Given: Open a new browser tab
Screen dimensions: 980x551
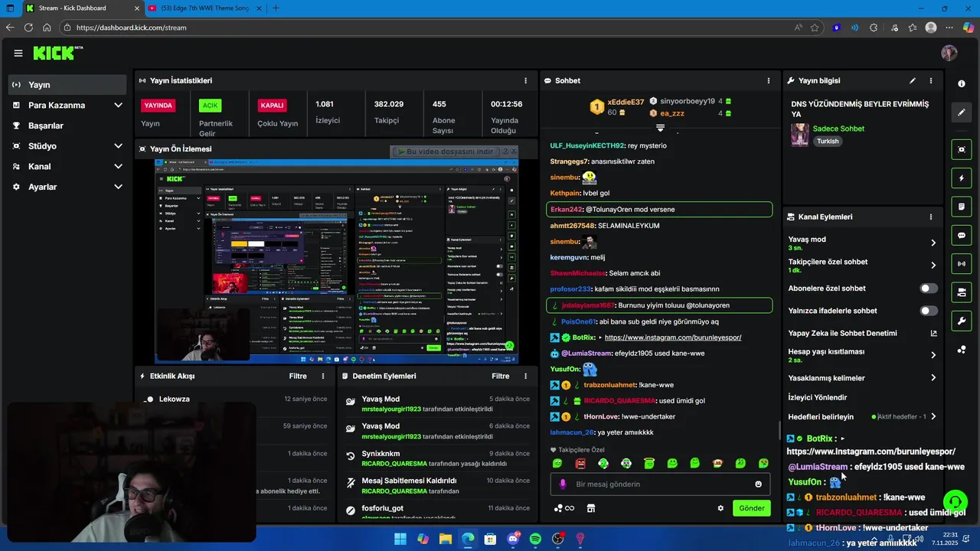Looking at the screenshot, I should click(x=276, y=8).
